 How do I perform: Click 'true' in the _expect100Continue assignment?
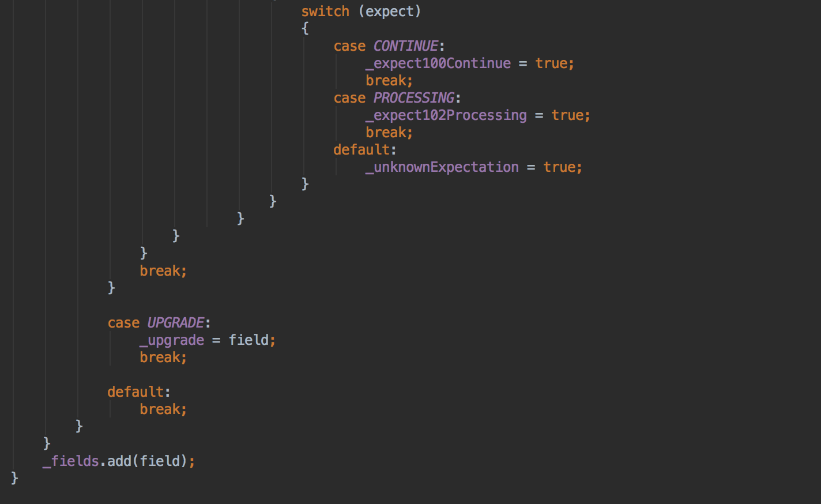click(551, 63)
